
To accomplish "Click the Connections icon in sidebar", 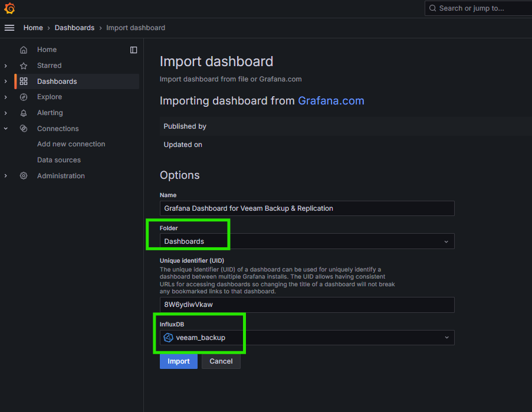I will coord(24,129).
